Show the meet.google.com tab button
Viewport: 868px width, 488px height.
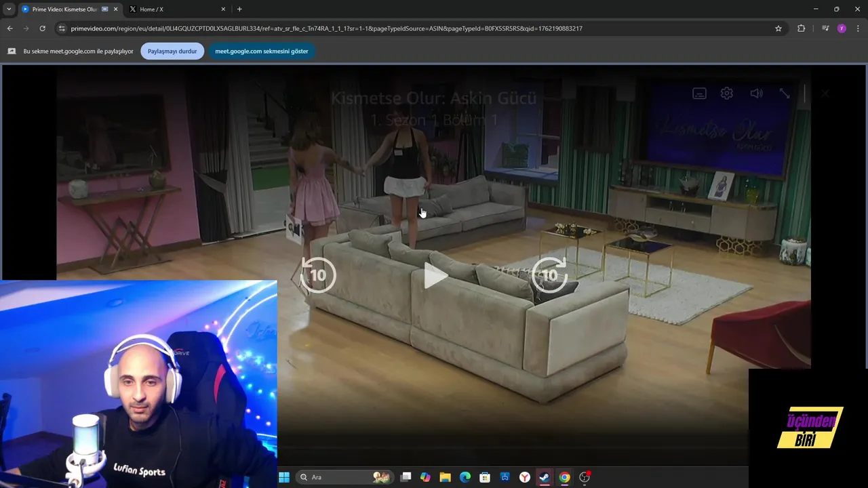[262, 51]
